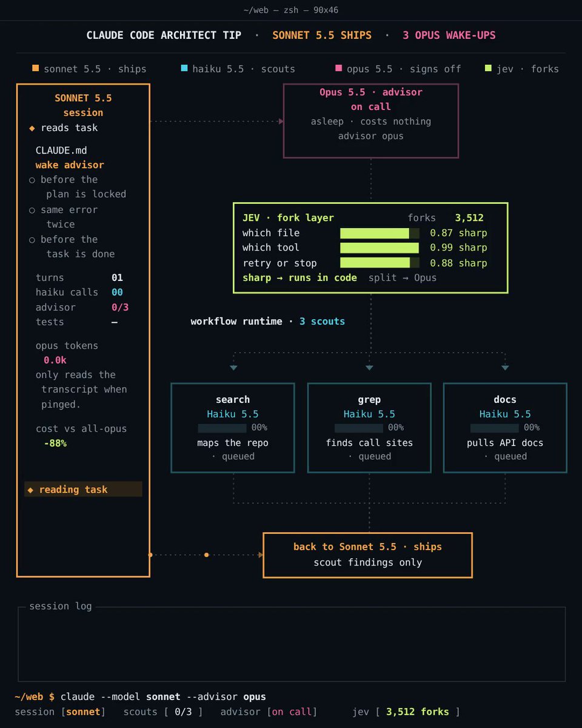Click the "retry or stop" sharpness bar
This screenshot has height=728, width=582.
pos(380,263)
